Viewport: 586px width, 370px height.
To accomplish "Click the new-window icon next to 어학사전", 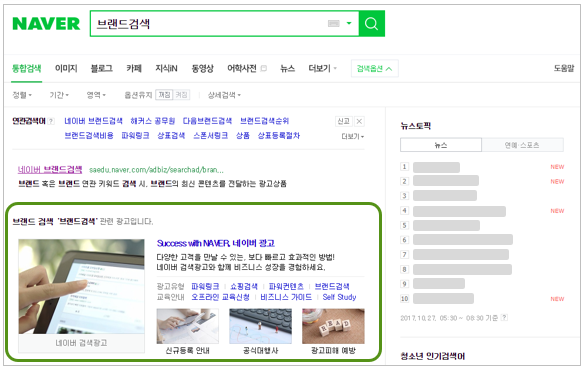I will (x=263, y=68).
